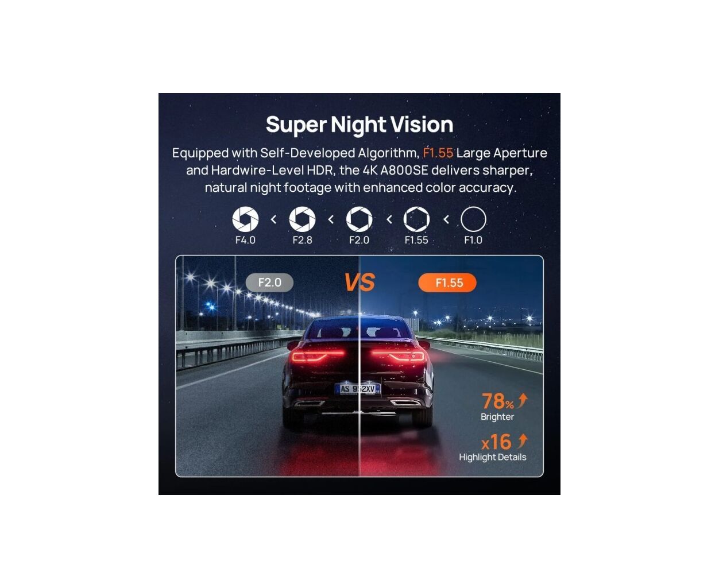Click the chevron between F1.55 and F1.0
719x588 pixels.
pyautogui.click(x=446, y=219)
